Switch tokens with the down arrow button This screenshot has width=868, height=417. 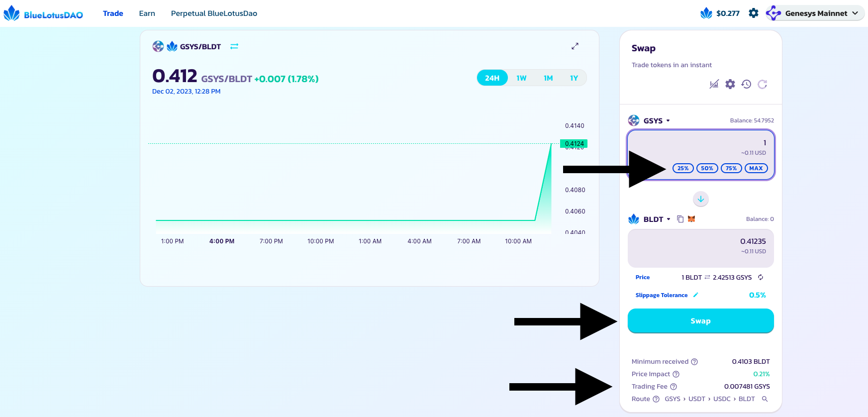(701, 199)
